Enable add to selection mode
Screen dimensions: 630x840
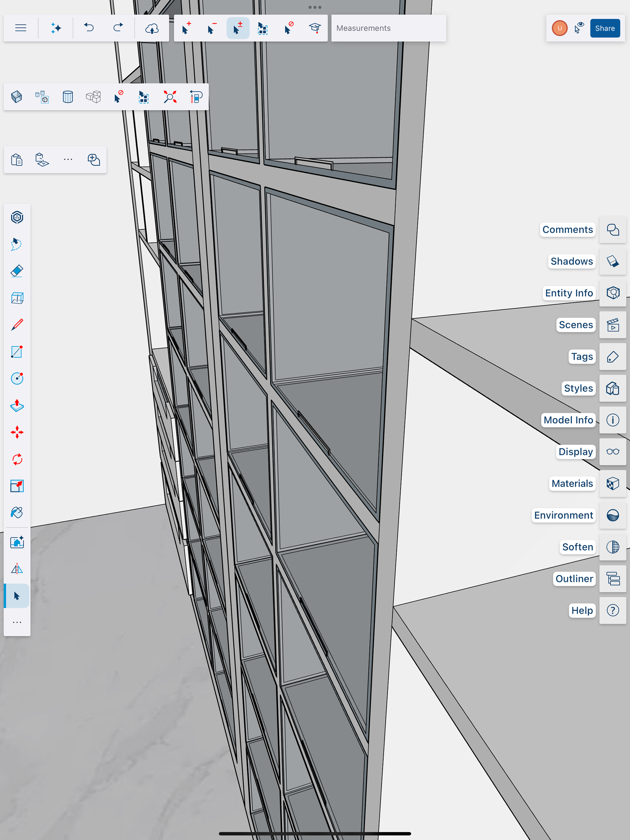186,28
